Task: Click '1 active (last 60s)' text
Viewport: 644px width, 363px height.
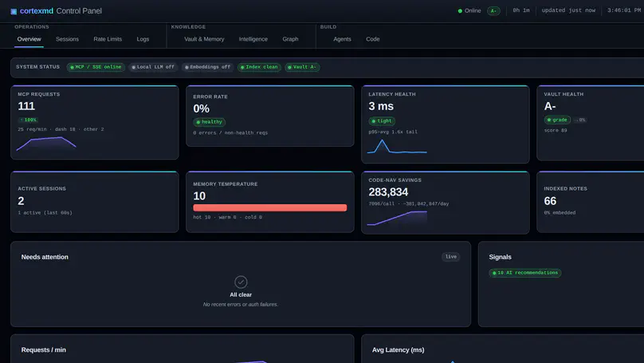Action: tap(45, 212)
